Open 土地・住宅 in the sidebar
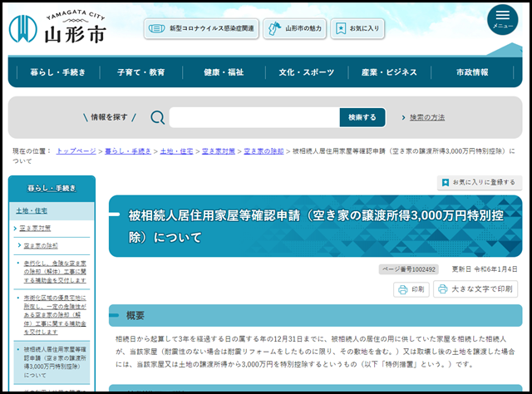Screen dimensions: 532x394 (x=32, y=211)
